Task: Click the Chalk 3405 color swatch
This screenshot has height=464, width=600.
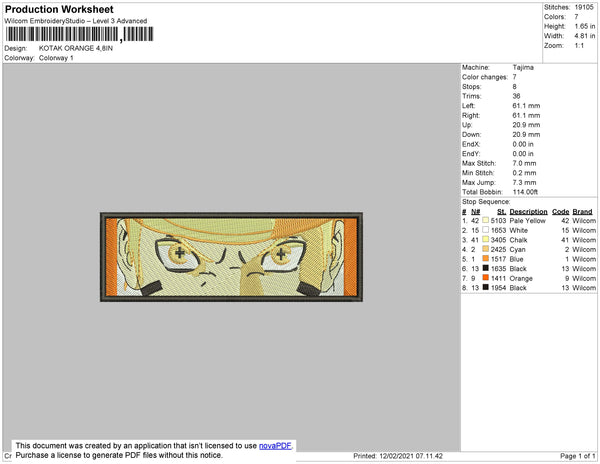Action: [x=486, y=239]
